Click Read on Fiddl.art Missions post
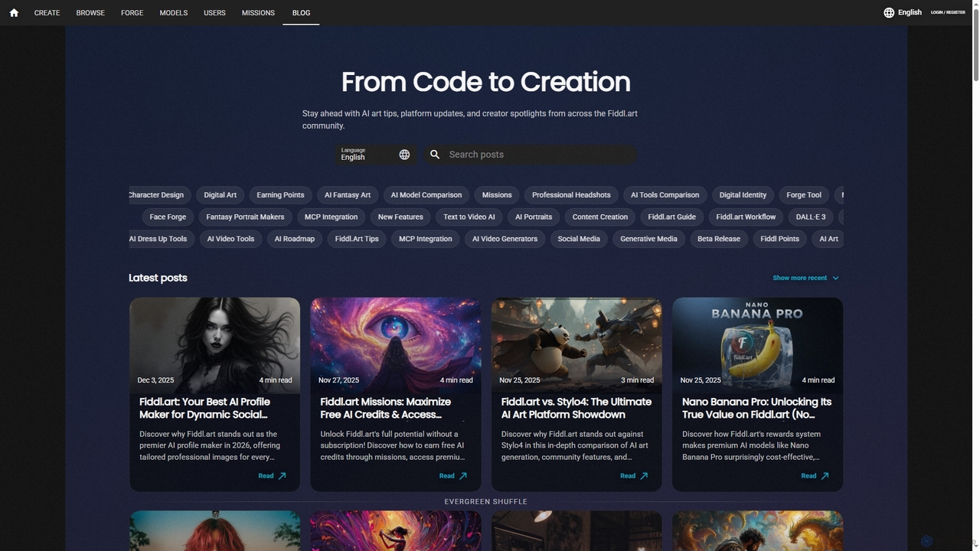Image resolution: width=980 pixels, height=551 pixels. (x=452, y=476)
